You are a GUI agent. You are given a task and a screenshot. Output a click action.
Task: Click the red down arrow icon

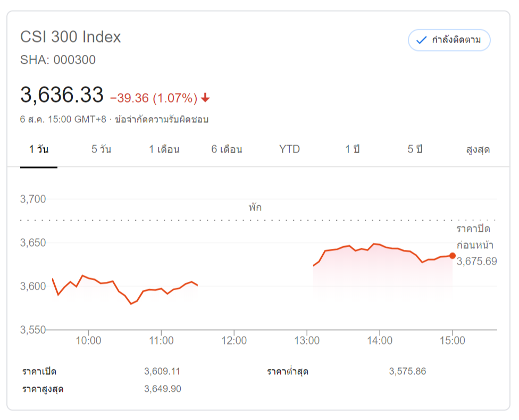205,98
